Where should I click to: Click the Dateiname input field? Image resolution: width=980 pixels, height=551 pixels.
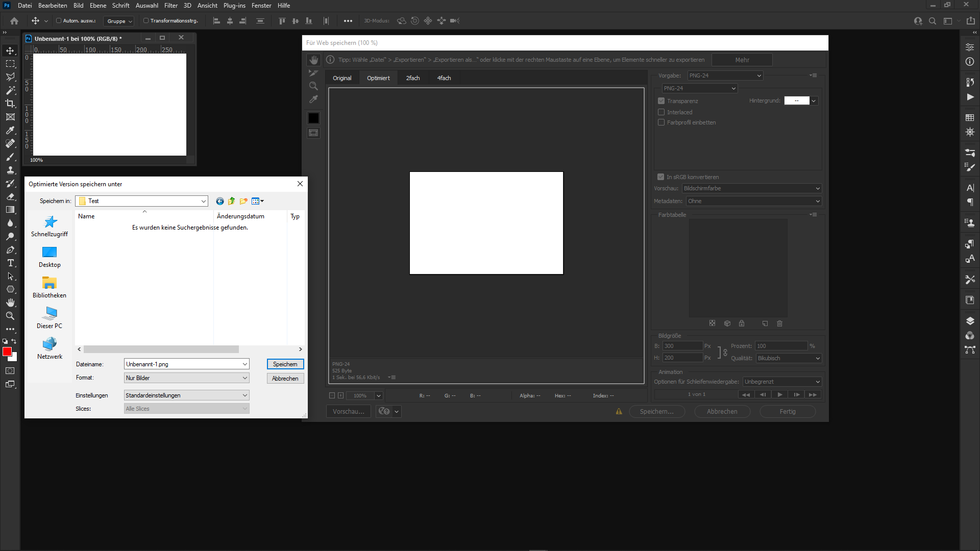click(x=183, y=364)
